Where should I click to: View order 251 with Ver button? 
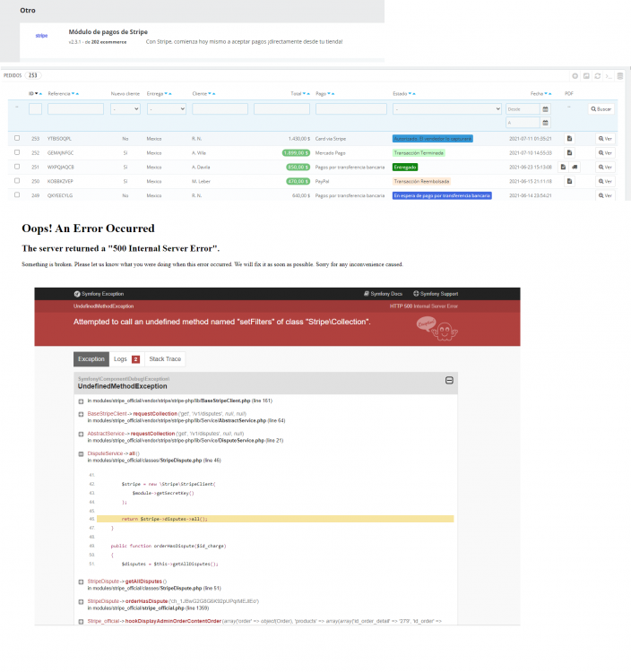pyautogui.click(x=605, y=167)
